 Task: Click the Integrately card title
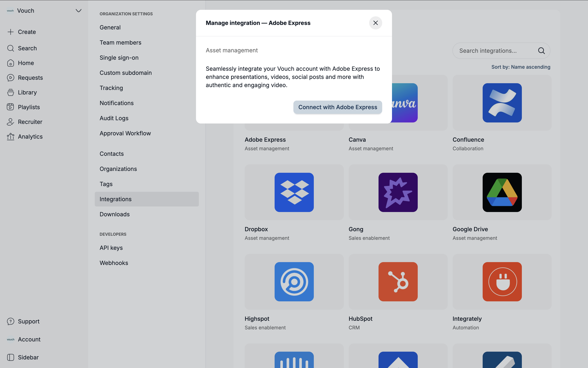point(467,319)
